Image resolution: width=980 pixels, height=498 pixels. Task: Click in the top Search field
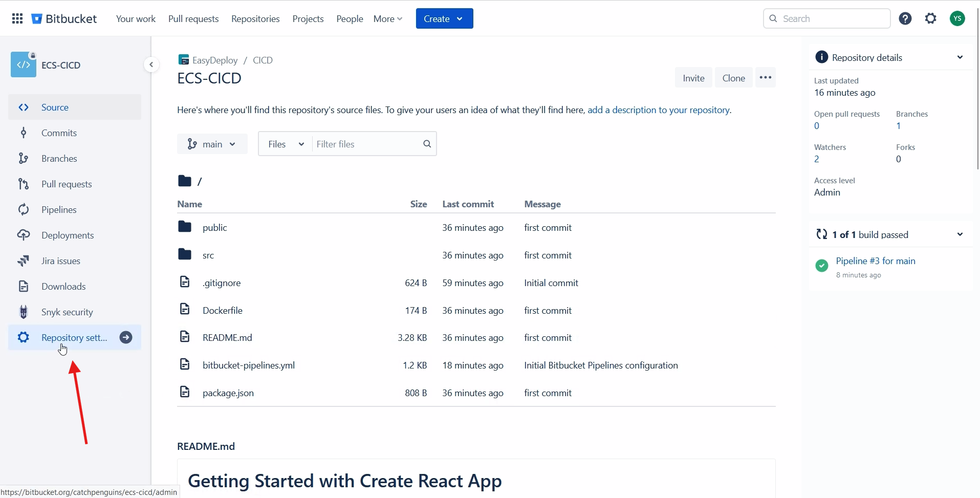point(826,19)
